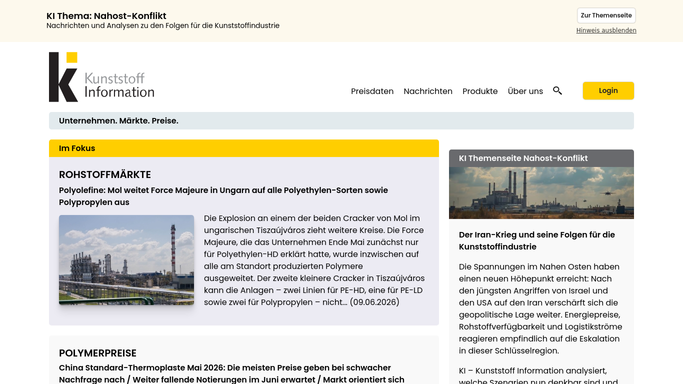Screen dimensions: 683x384
Task: Open the Zur Themenseite button
Action: click(x=606, y=15)
